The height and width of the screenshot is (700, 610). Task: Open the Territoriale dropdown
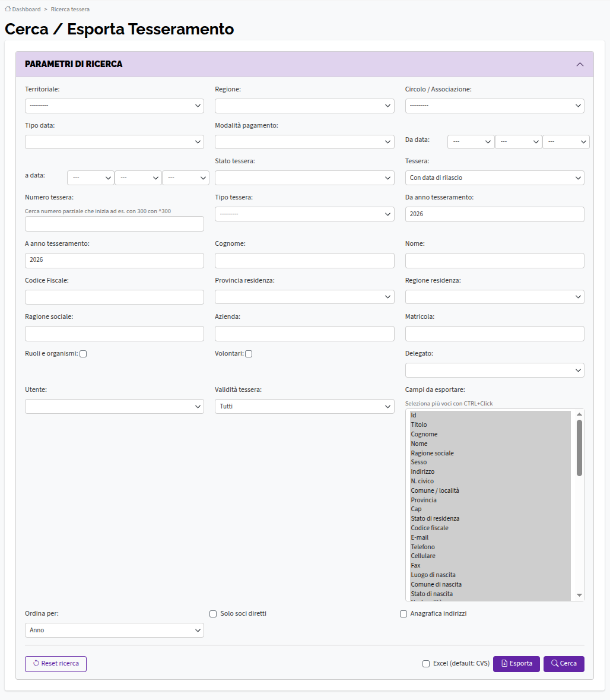pos(115,106)
